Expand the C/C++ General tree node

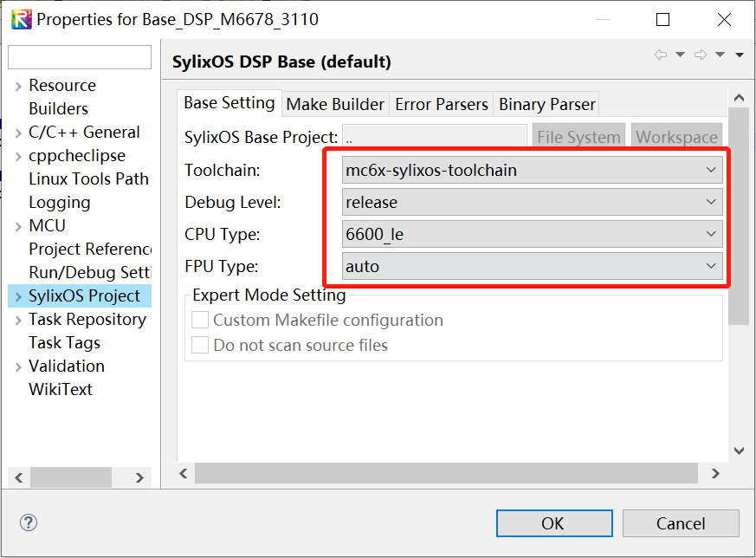(x=18, y=133)
